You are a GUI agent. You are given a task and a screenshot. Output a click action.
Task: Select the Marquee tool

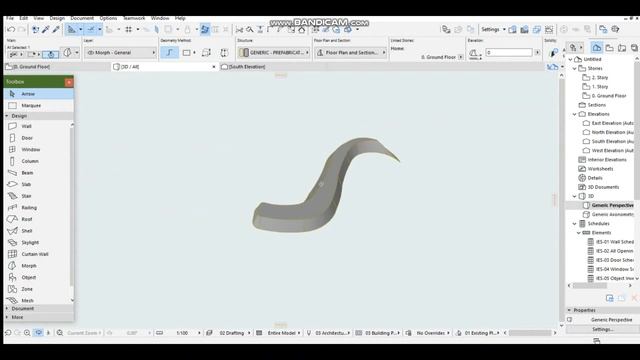tap(39, 105)
